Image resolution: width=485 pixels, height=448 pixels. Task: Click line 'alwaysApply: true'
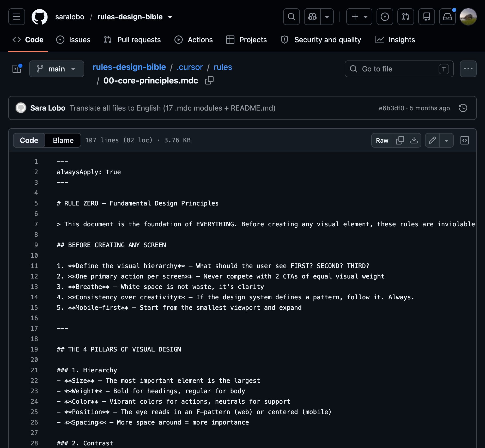click(x=89, y=172)
